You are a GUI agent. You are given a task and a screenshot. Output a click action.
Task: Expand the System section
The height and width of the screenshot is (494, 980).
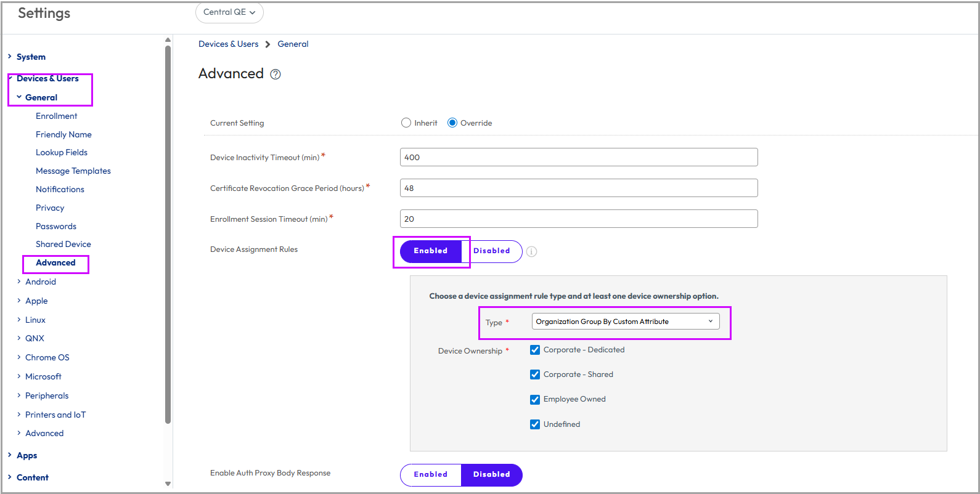10,57
